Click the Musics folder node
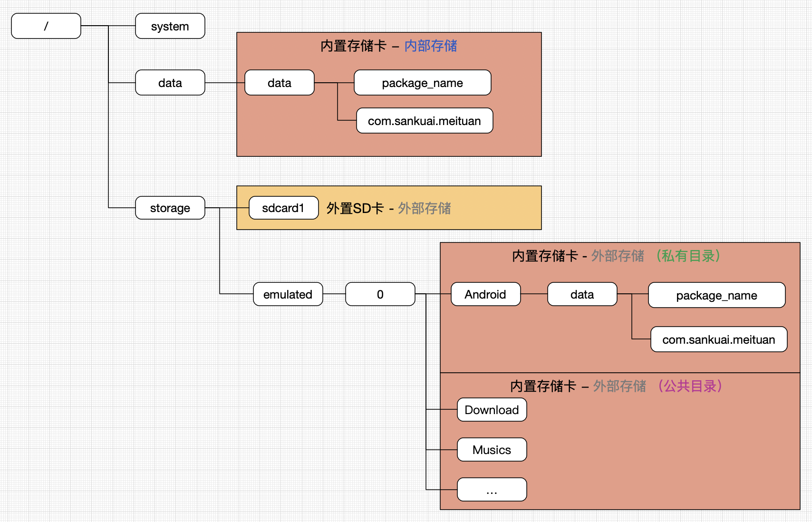The height and width of the screenshot is (522, 812). [x=492, y=450]
